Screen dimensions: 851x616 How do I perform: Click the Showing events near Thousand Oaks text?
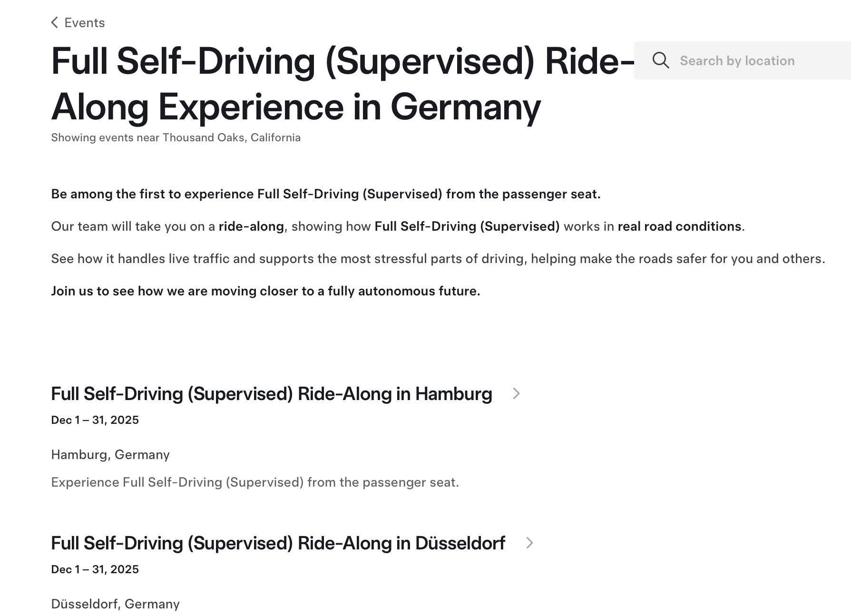[176, 138]
